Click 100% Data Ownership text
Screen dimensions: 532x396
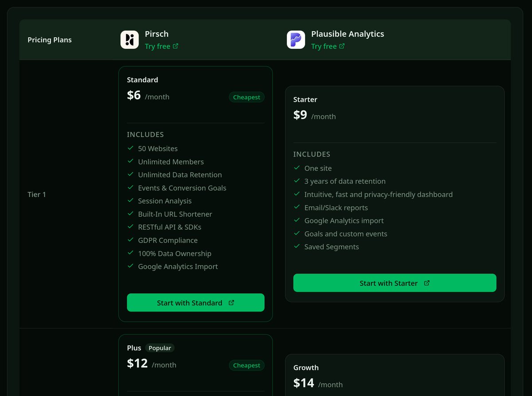pyautogui.click(x=175, y=254)
